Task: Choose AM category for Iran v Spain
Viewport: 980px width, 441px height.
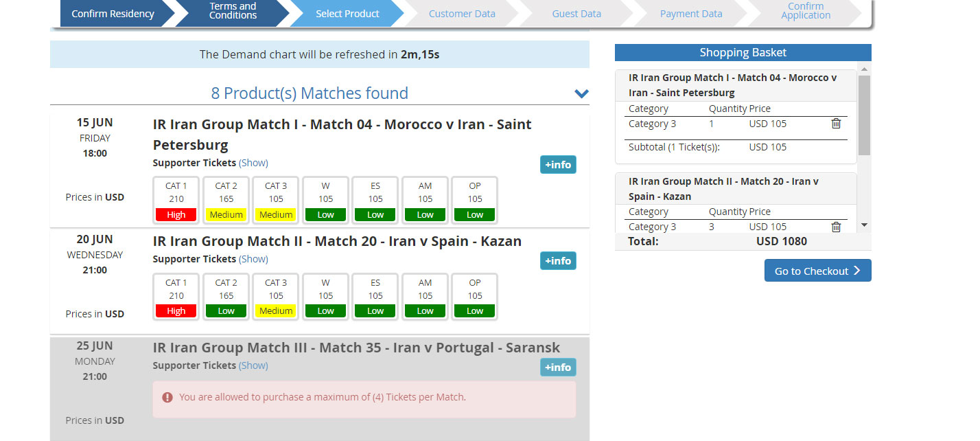Action: (425, 296)
